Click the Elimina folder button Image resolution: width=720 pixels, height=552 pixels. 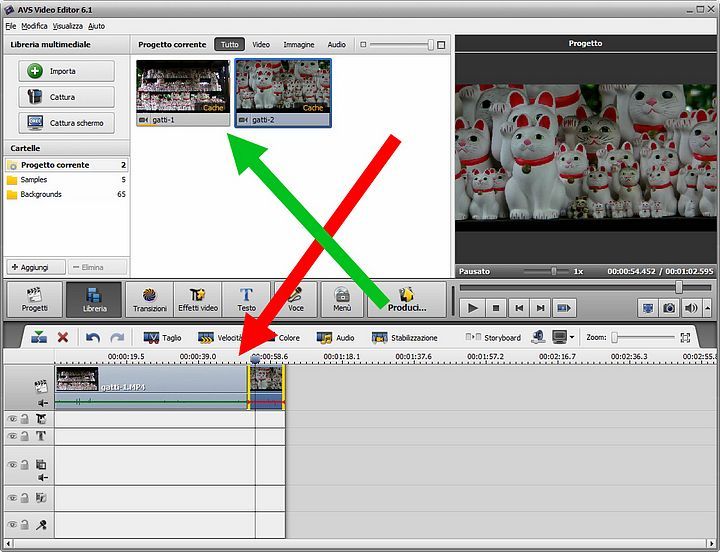[x=97, y=267]
